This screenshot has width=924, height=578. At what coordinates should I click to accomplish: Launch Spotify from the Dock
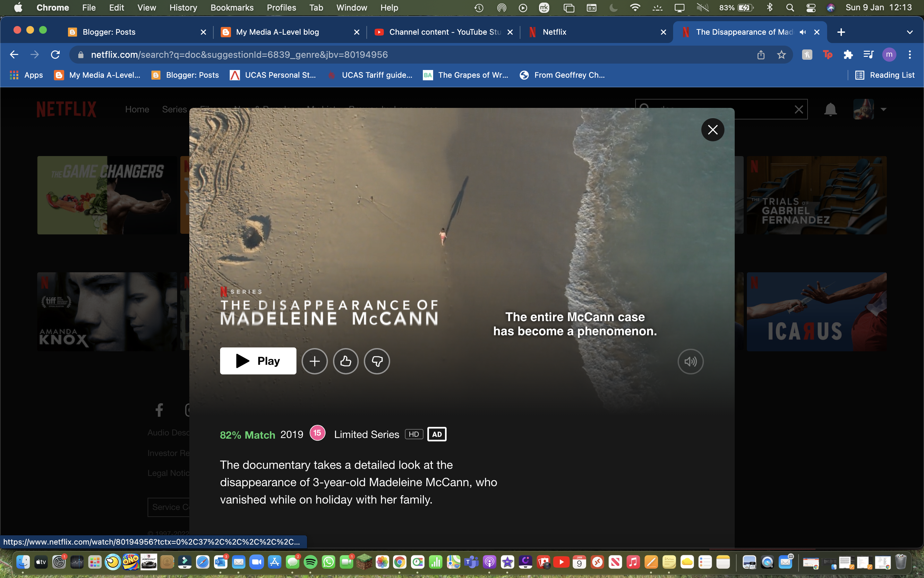pyautogui.click(x=311, y=562)
